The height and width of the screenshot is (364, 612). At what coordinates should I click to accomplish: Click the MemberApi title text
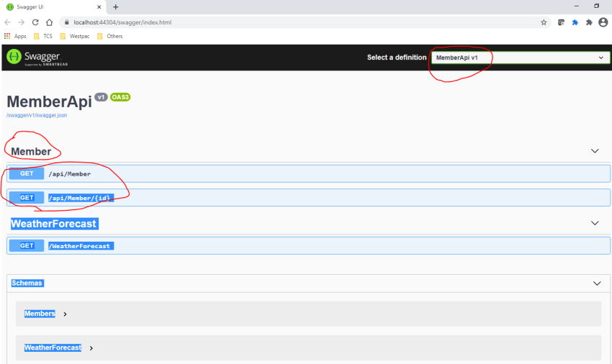49,101
